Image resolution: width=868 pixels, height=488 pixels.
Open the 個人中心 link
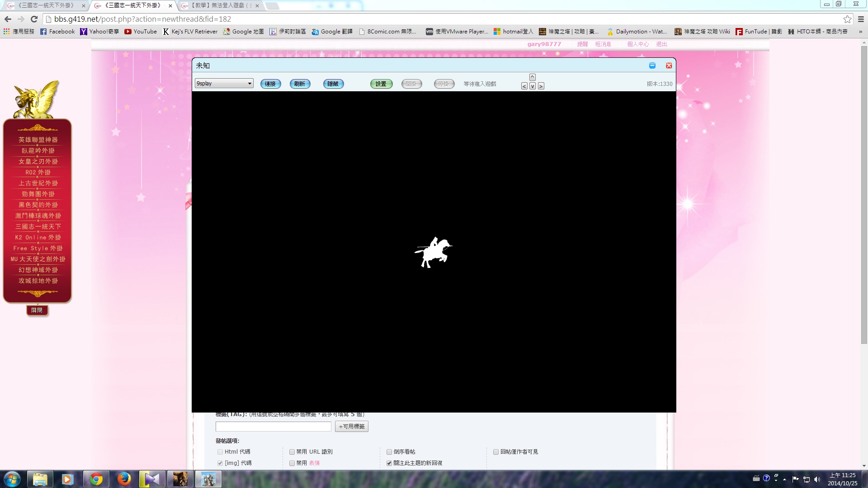click(638, 44)
